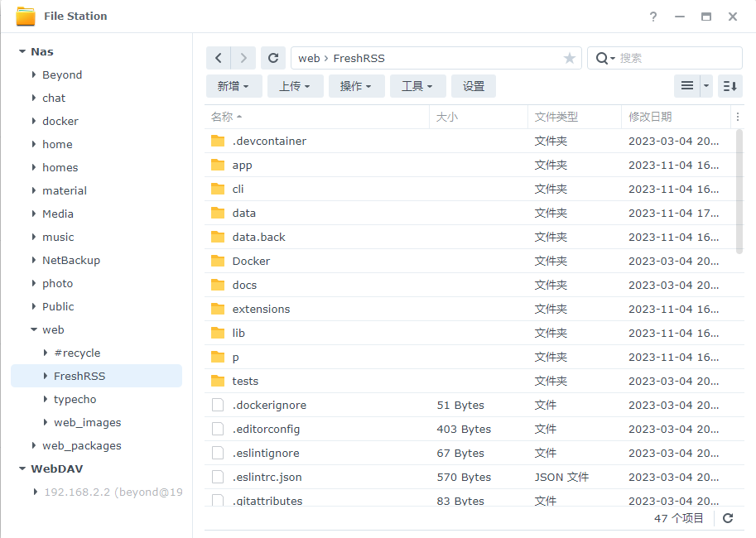Select the data folder icon
Viewport: 756px width, 538px height.
point(218,213)
